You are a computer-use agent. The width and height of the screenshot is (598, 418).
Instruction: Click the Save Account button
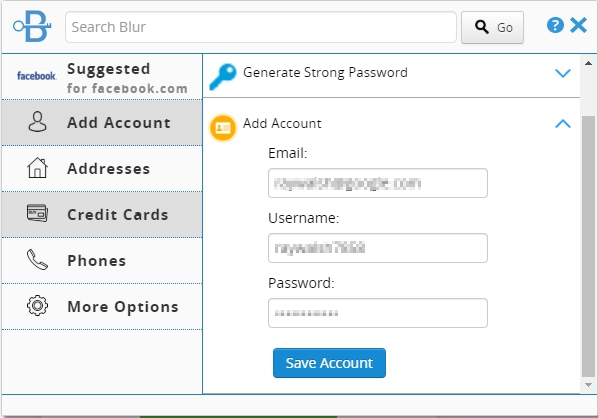[329, 363]
